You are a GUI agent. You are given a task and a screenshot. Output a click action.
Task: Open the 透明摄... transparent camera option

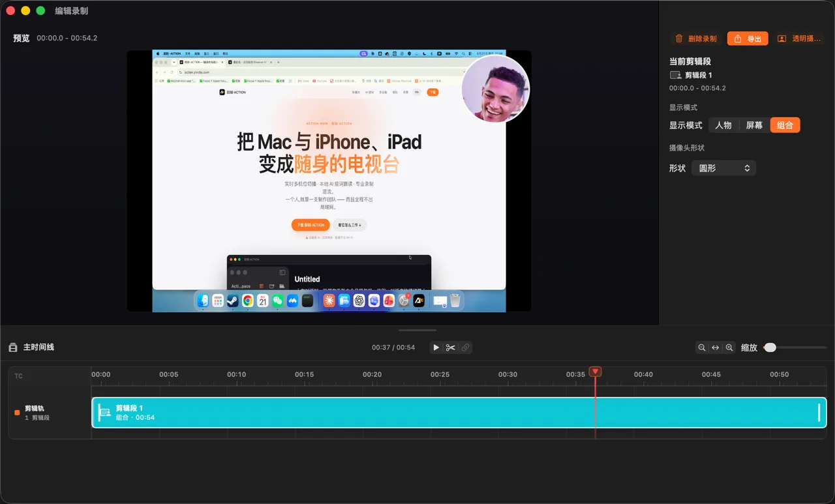(x=799, y=38)
